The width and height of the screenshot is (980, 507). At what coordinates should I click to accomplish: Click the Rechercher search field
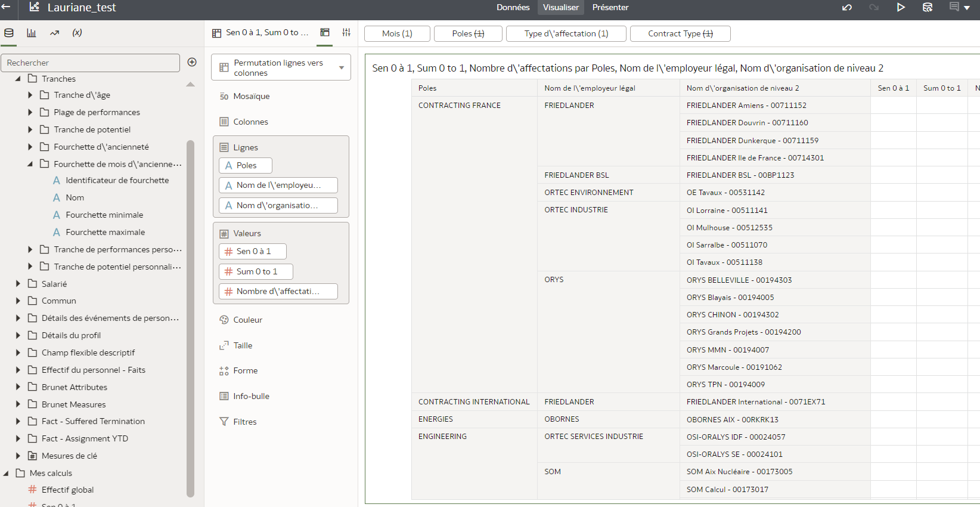coord(91,63)
